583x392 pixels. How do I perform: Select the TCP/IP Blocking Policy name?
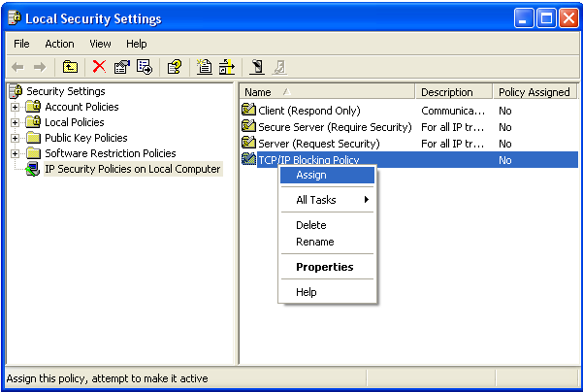click(x=308, y=159)
